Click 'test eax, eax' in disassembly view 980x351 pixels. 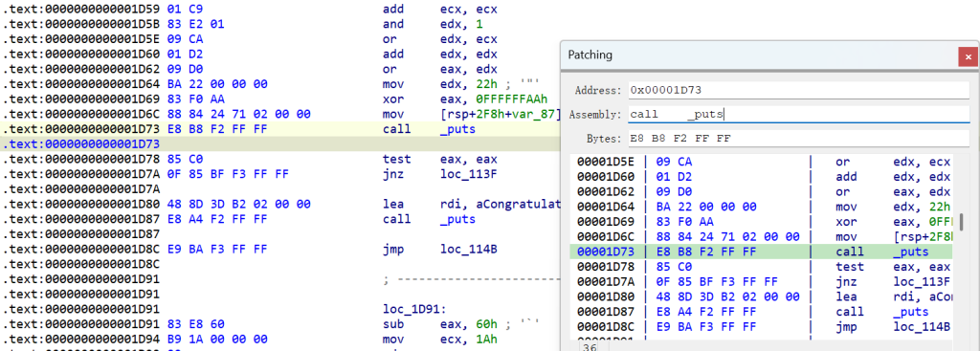[440, 160]
